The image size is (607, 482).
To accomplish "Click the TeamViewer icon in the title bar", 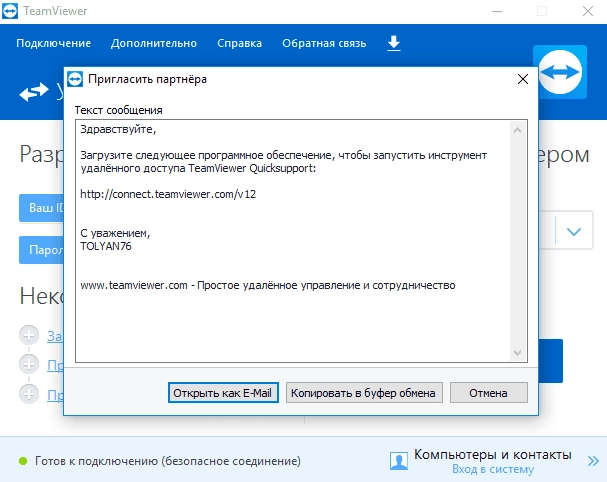I will click(x=10, y=11).
